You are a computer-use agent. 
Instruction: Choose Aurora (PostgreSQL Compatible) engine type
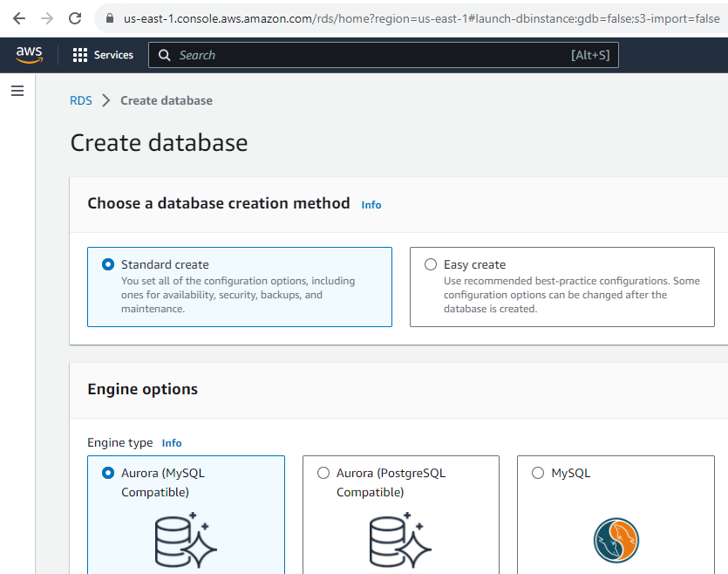[323, 473]
